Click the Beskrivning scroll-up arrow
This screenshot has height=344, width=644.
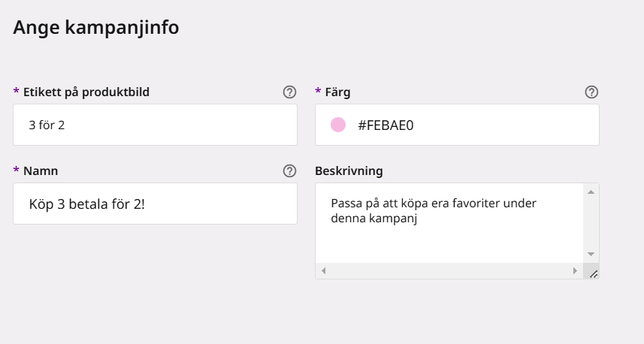(x=591, y=192)
